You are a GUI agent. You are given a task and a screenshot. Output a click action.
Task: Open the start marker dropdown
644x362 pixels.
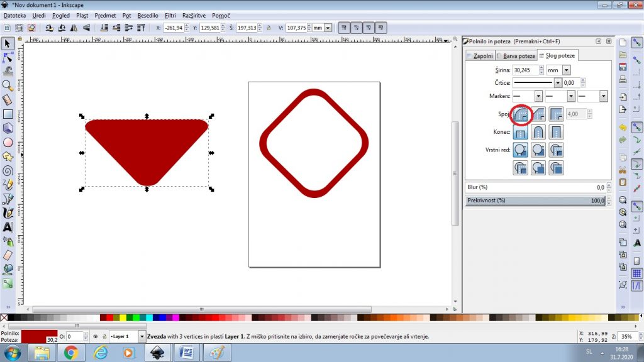coord(538,96)
